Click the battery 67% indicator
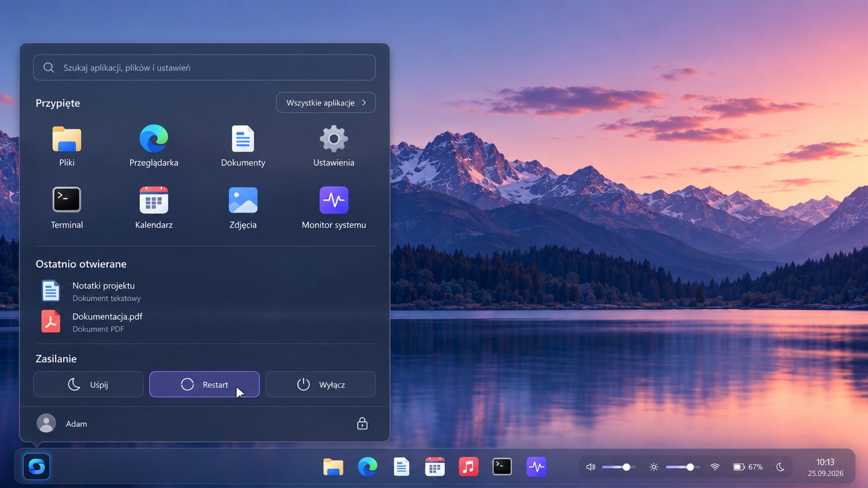 click(748, 467)
